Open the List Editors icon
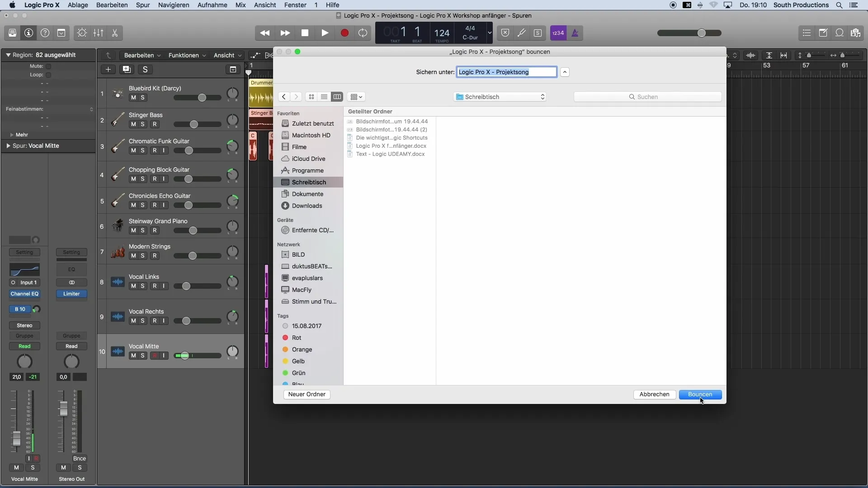The height and width of the screenshot is (488, 868). 807,33
